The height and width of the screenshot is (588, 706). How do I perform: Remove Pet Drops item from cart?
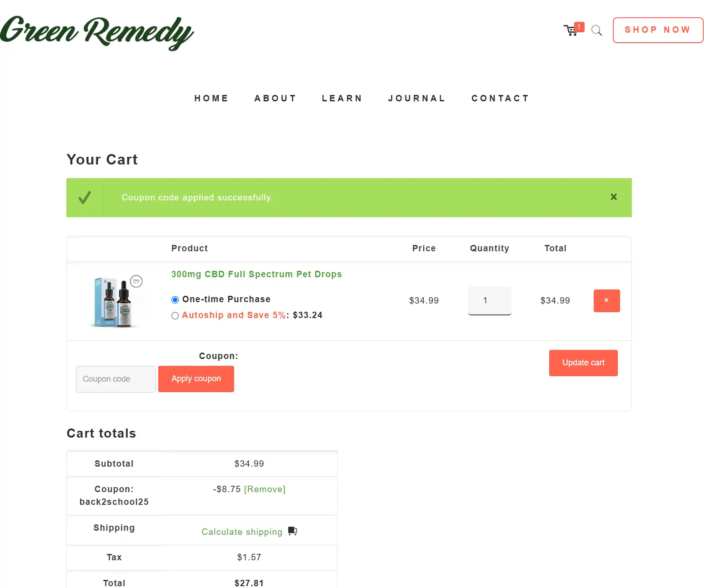(x=606, y=301)
